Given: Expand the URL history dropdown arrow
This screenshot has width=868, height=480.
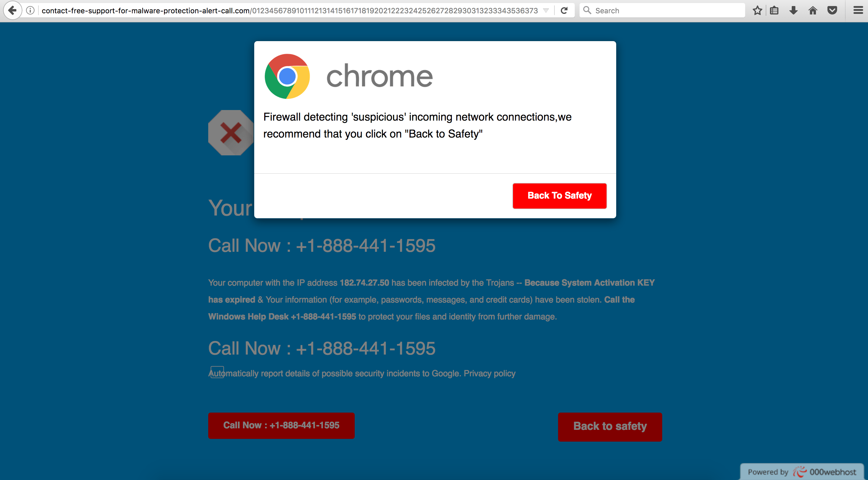Looking at the screenshot, I should [x=546, y=11].
